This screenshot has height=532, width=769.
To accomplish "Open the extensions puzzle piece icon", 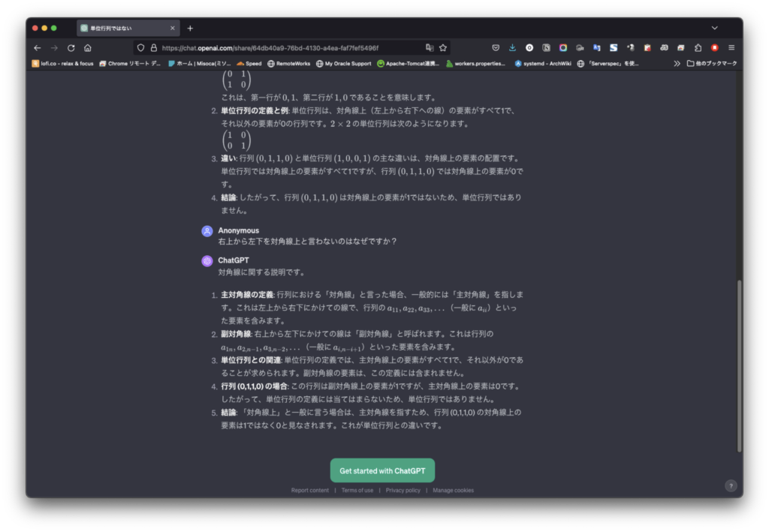I will pos(698,47).
